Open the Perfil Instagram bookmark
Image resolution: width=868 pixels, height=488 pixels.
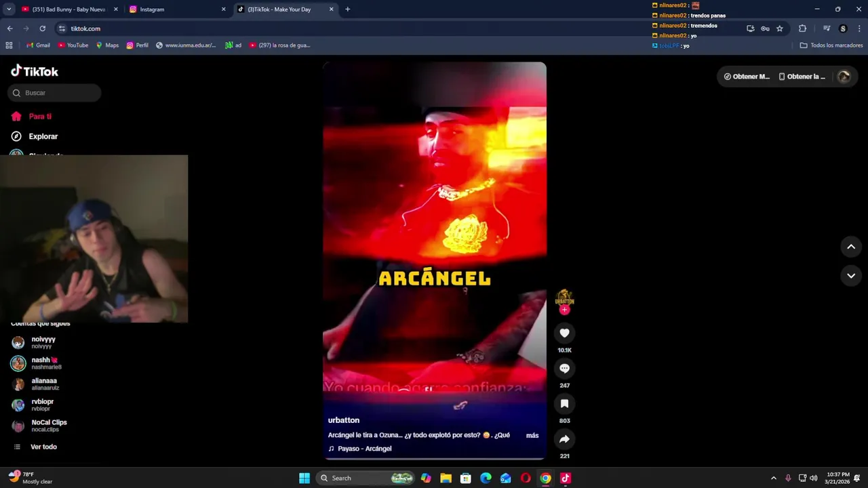(x=137, y=45)
